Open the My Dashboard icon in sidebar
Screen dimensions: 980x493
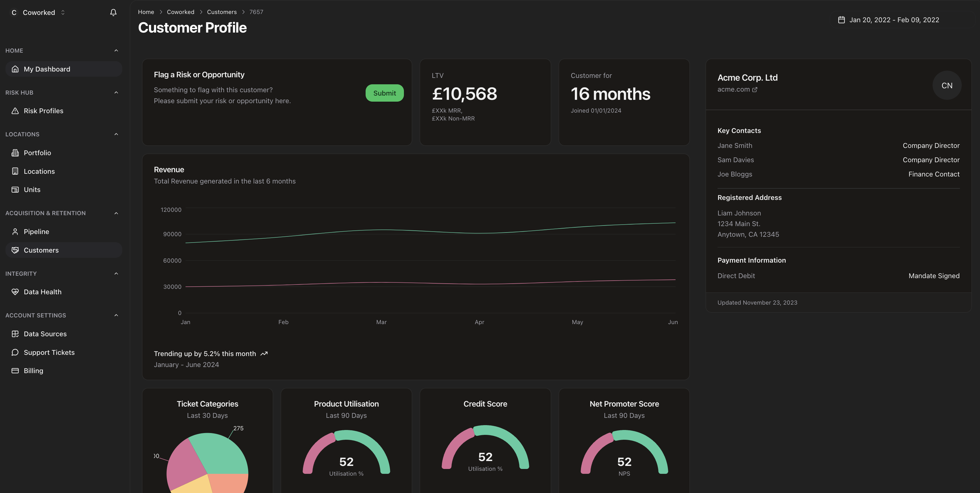coord(15,69)
